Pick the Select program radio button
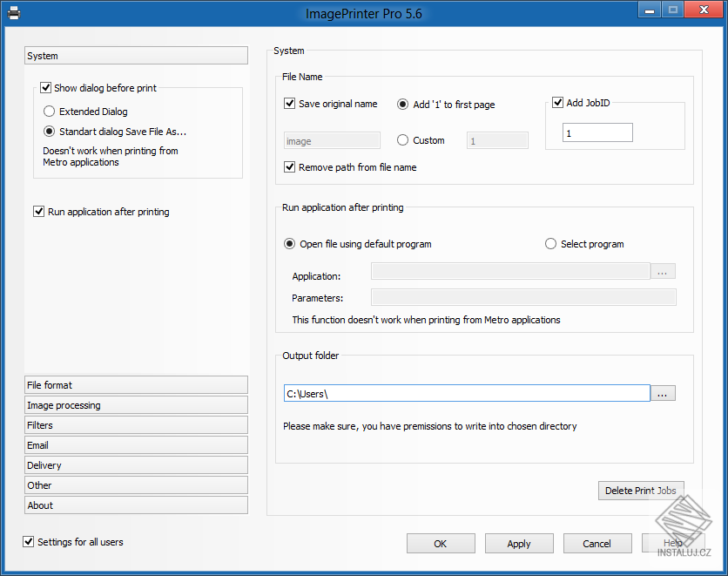This screenshot has width=728, height=576. coord(550,244)
